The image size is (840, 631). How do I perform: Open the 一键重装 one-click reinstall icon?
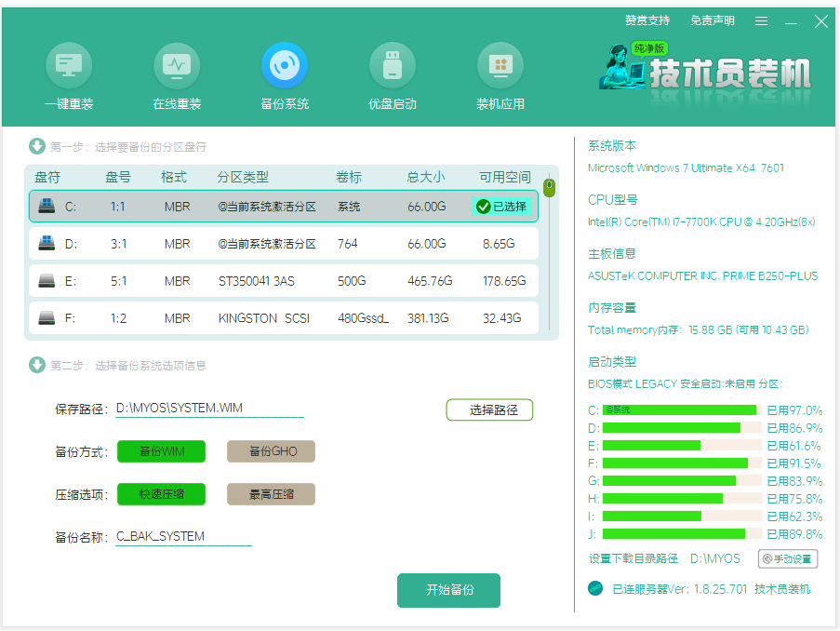click(x=69, y=65)
